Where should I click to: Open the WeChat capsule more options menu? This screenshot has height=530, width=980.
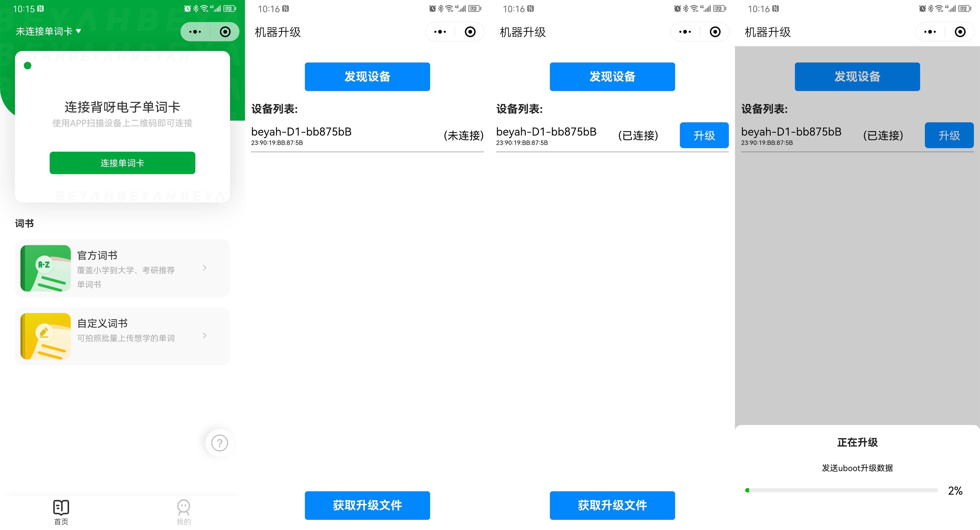pos(195,32)
